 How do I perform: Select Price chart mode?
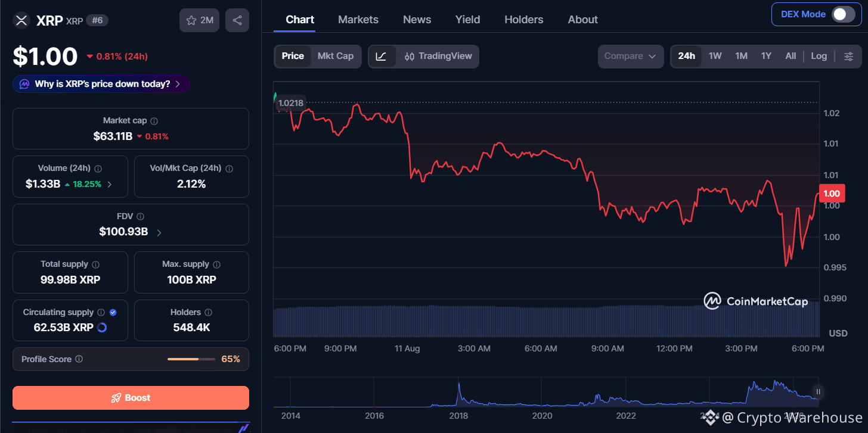coord(293,56)
